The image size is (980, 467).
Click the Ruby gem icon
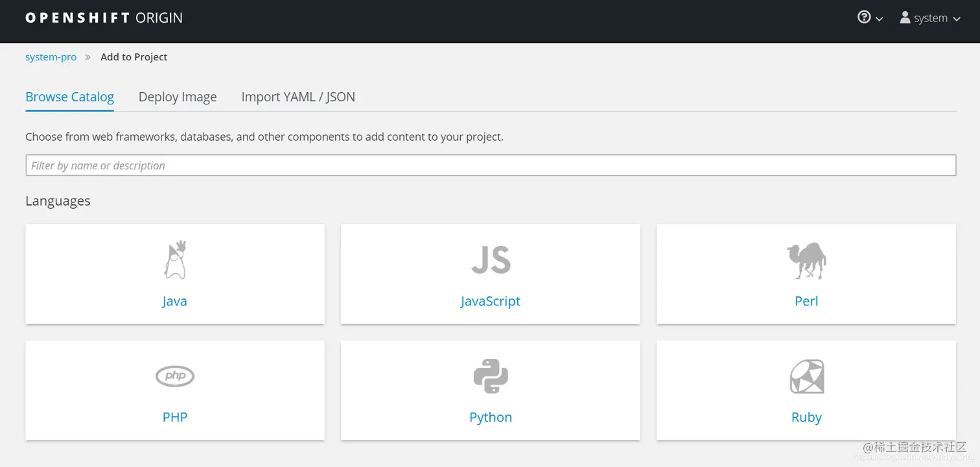click(806, 377)
